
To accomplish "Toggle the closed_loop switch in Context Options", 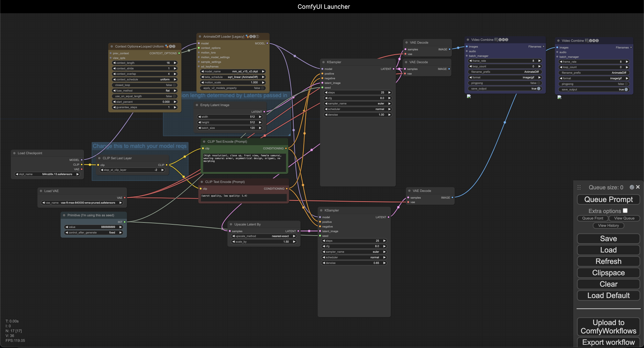I will point(174,85).
